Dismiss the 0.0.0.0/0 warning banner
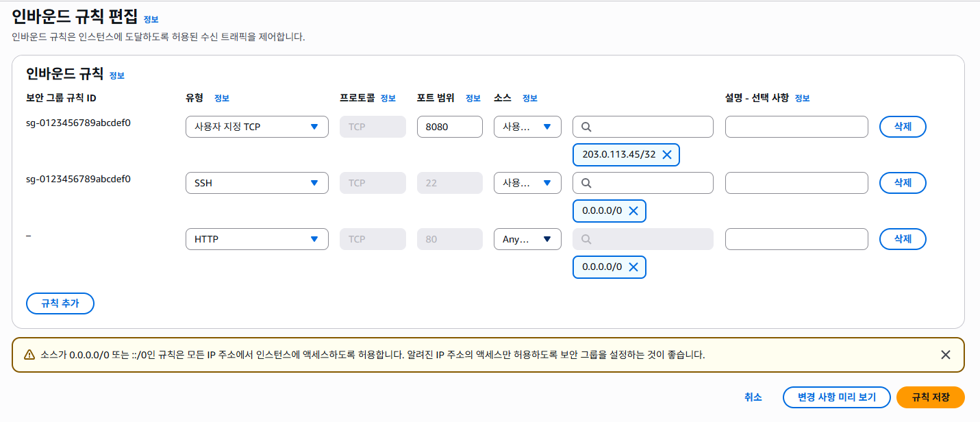The height and width of the screenshot is (422, 980). [x=946, y=355]
